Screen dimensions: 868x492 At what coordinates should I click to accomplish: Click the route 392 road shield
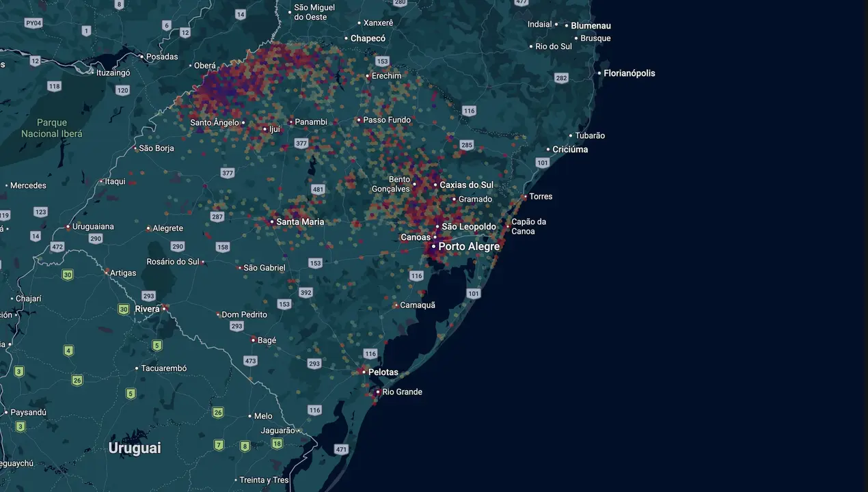click(306, 292)
